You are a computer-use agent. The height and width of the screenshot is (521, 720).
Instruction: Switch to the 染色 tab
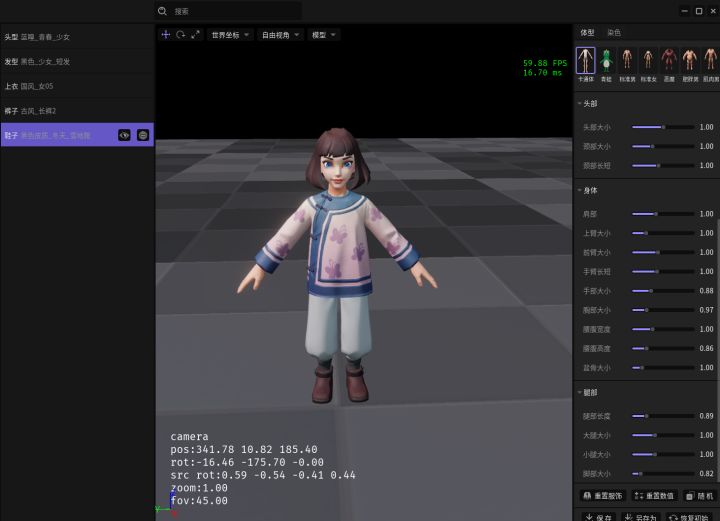click(x=614, y=33)
